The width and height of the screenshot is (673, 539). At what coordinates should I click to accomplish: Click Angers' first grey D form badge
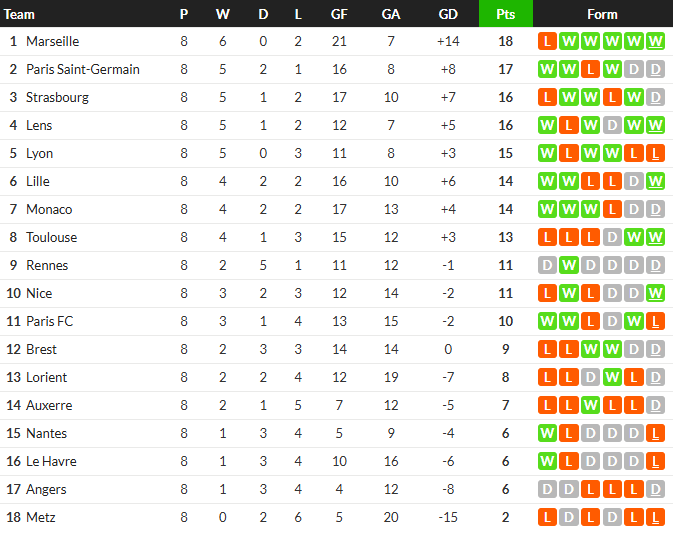point(547,489)
